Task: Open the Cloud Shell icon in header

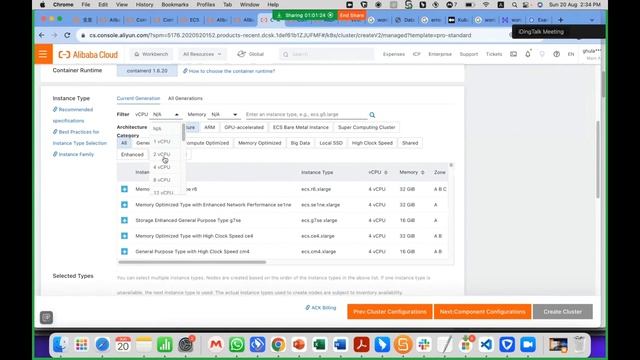Action: [x=513, y=54]
